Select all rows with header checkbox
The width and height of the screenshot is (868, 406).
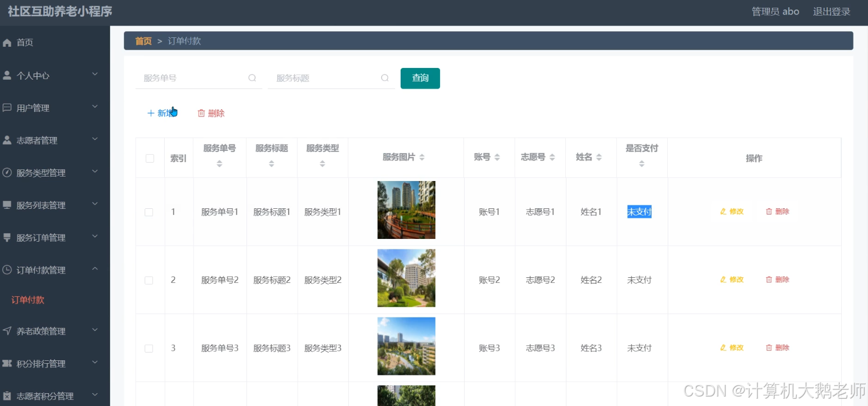150,158
